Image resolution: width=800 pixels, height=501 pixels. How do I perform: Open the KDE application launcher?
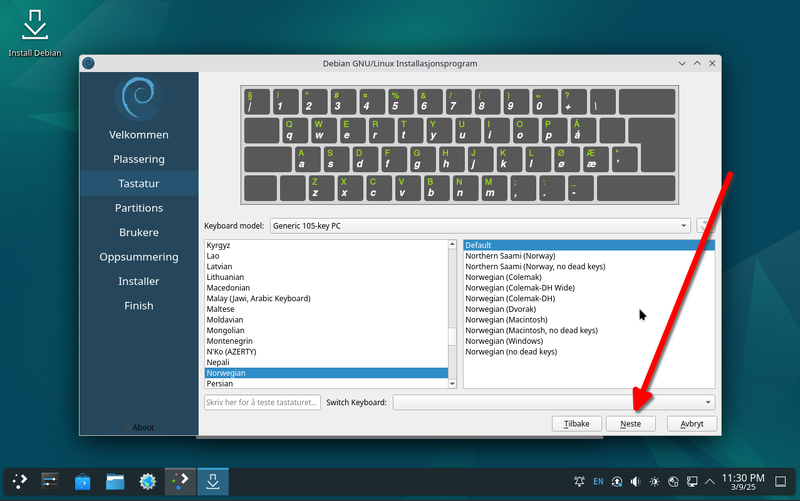20,482
